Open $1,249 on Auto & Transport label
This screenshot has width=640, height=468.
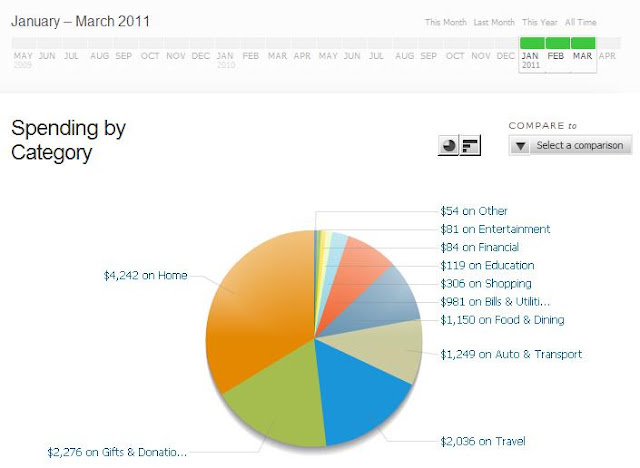click(x=511, y=354)
